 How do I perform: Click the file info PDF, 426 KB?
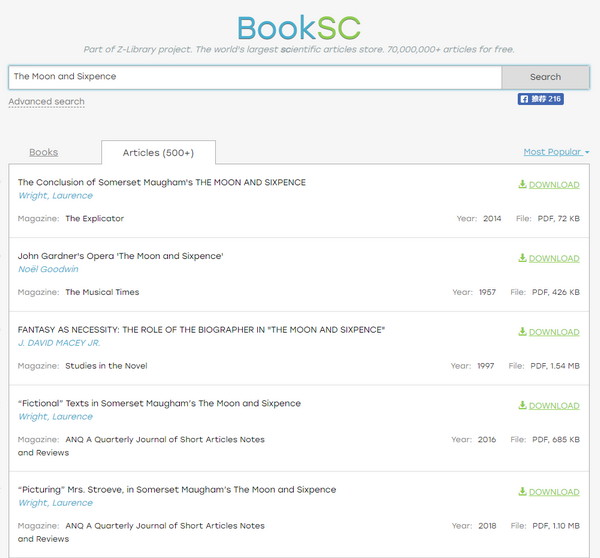tap(556, 292)
